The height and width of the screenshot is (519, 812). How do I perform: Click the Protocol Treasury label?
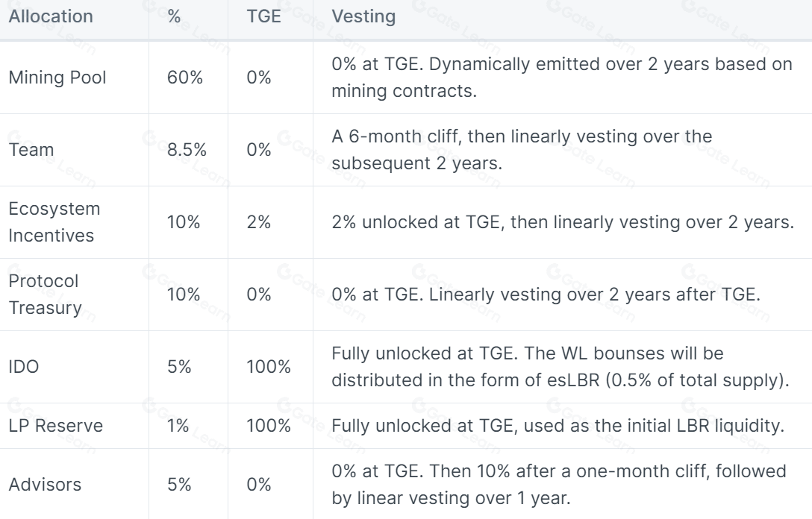click(x=45, y=295)
